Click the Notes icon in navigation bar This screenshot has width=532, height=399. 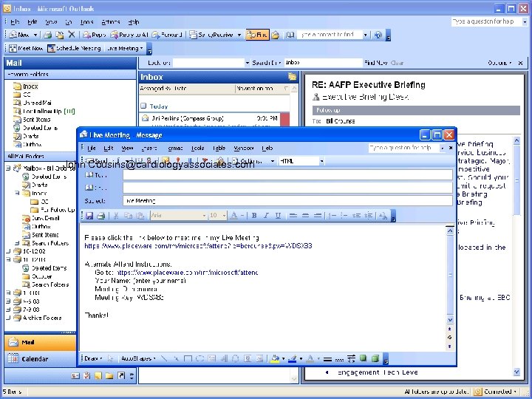(x=98, y=375)
